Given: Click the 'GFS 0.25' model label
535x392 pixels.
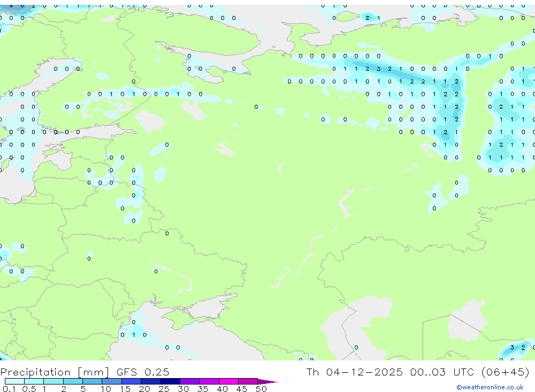Looking at the screenshot, I should tap(143, 372).
